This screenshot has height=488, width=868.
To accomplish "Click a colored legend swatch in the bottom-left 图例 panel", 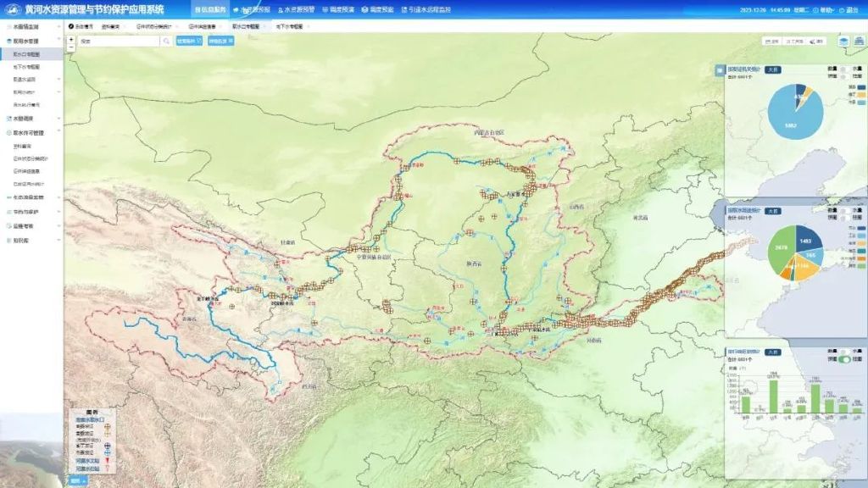I will (x=107, y=446).
